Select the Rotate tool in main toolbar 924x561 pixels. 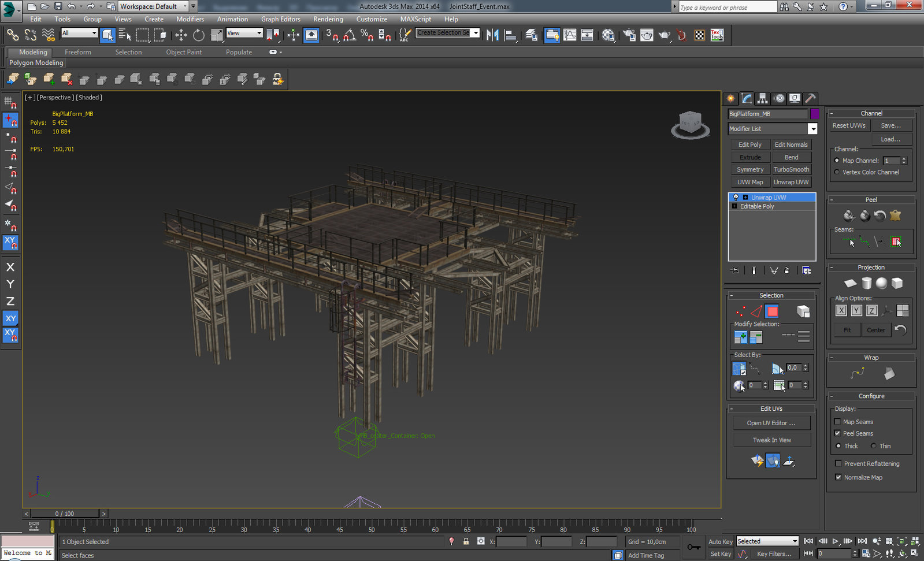[199, 35]
